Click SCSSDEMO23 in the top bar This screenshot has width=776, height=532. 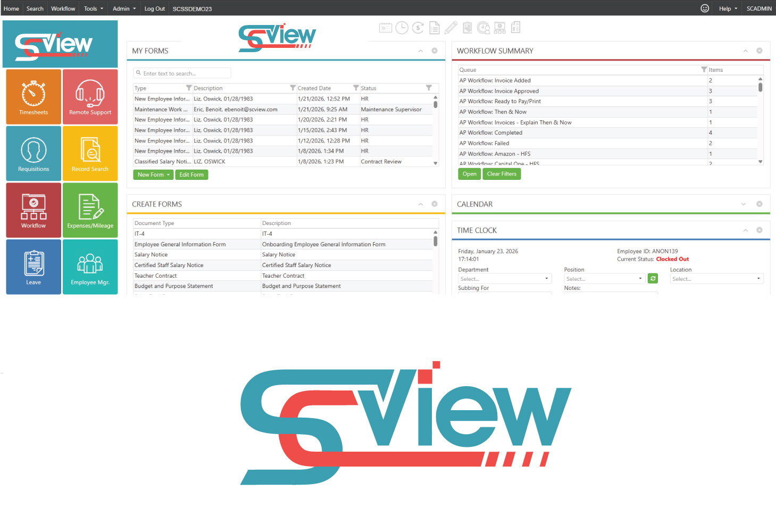pyautogui.click(x=192, y=9)
